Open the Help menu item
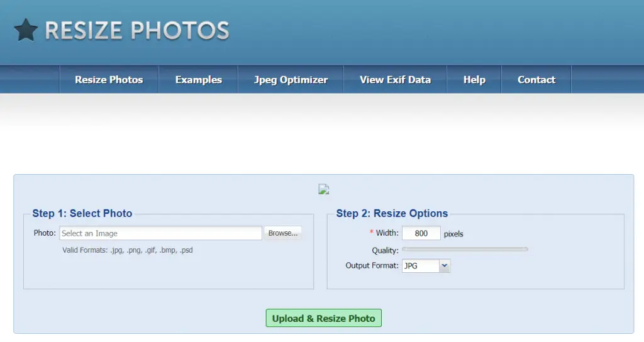 click(474, 80)
